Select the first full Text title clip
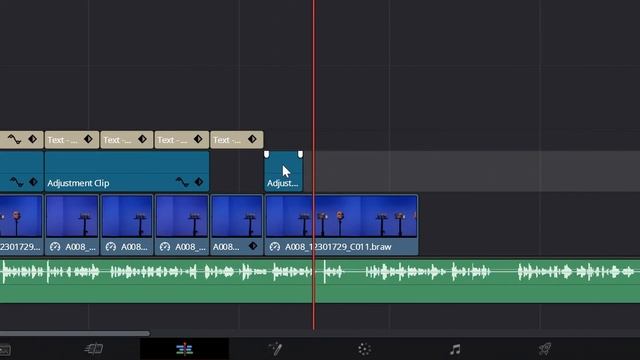 pos(72,140)
